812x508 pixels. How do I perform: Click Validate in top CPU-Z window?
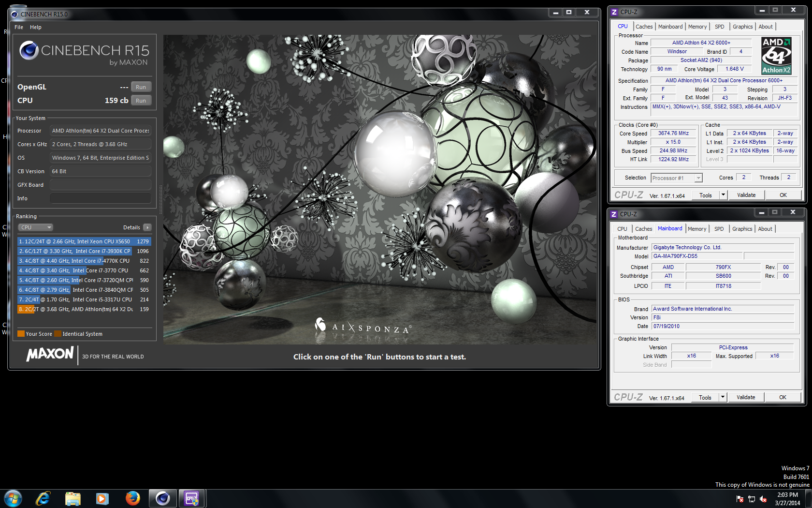click(x=746, y=195)
